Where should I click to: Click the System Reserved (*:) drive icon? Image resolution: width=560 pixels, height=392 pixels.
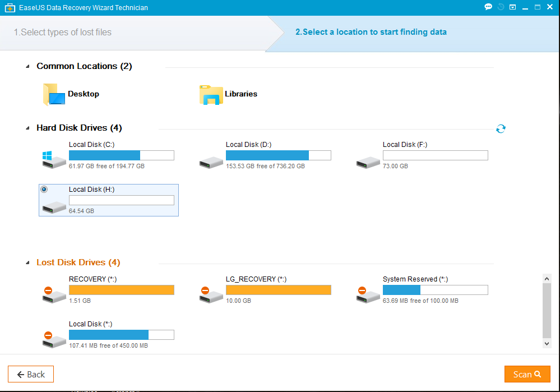pyautogui.click(x=368, y=295)
